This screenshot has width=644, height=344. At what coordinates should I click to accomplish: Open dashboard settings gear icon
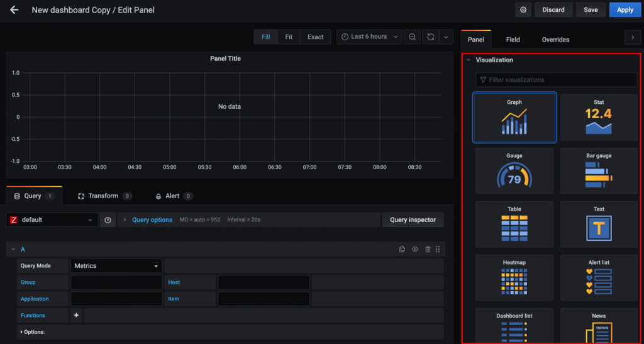[x=523, y=10]
